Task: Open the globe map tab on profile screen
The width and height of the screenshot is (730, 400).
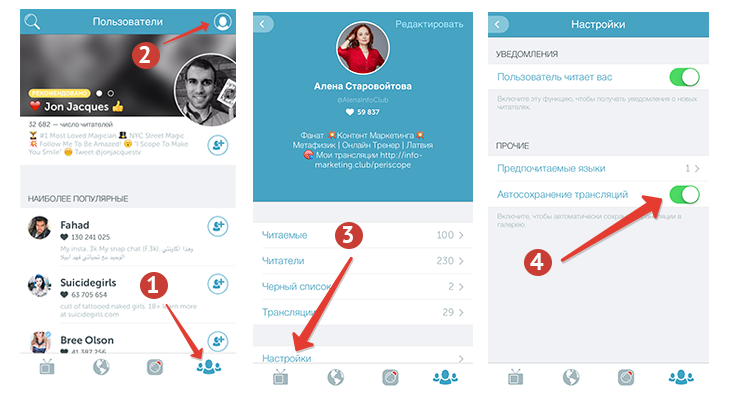Action: point(335,377)
